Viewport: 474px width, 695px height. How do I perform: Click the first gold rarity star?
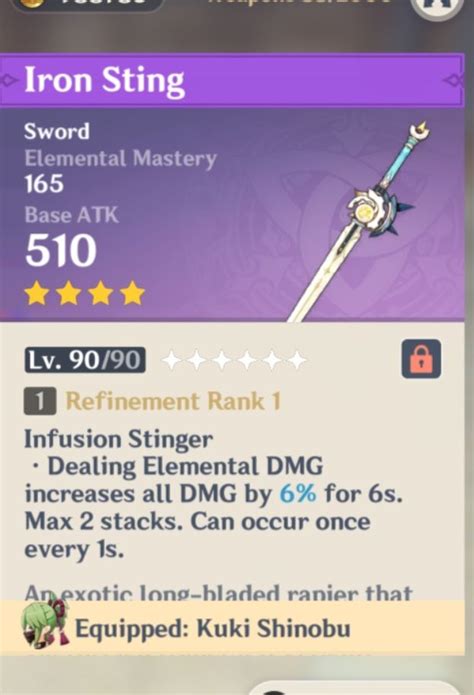click(37, 294)
